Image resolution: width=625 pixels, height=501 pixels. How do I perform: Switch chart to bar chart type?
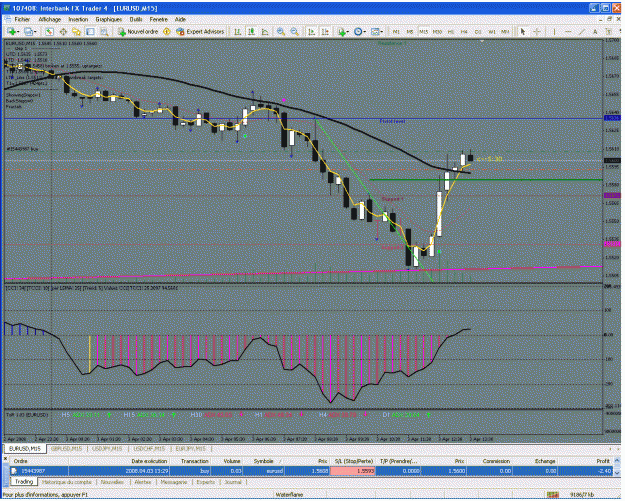click(x=238, y=31)
